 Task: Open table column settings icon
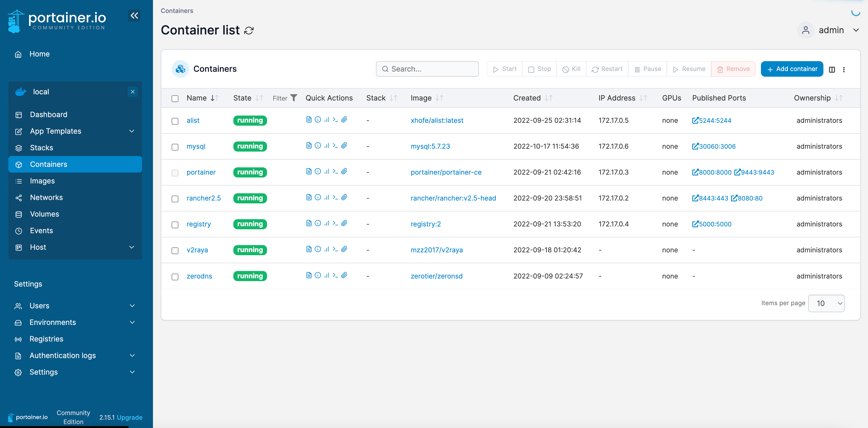832,69
